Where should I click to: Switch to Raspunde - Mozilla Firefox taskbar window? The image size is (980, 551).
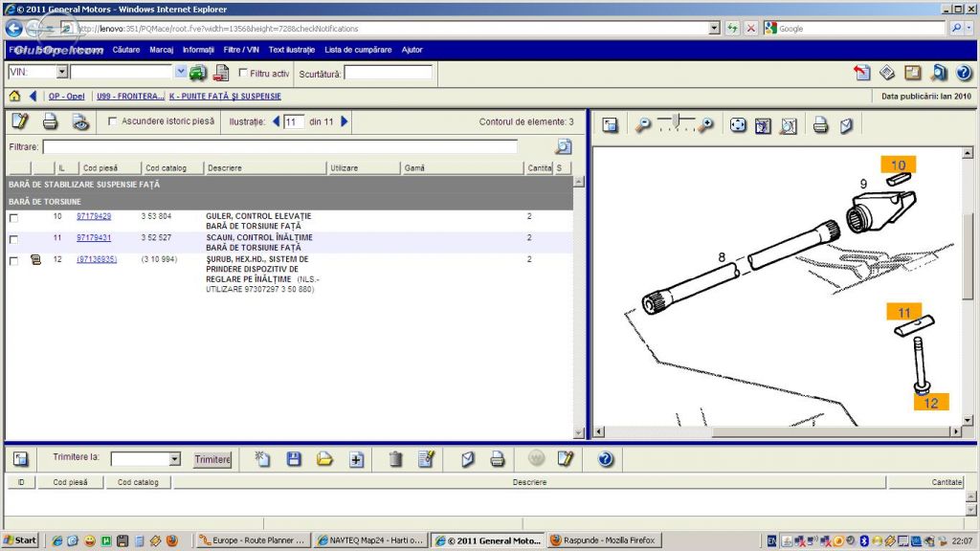tap(603, 540)
